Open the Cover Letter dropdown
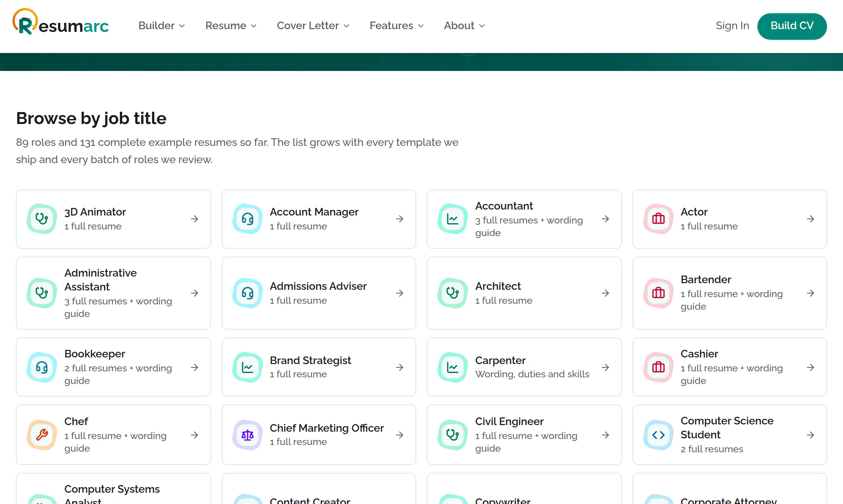This screenshot has width=843, height=504. point(313,26)
